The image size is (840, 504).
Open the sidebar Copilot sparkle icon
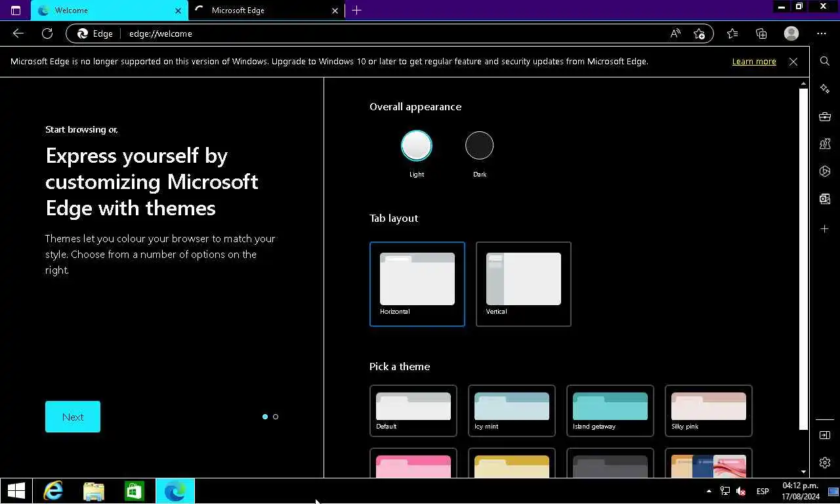[x=825, y=89]
